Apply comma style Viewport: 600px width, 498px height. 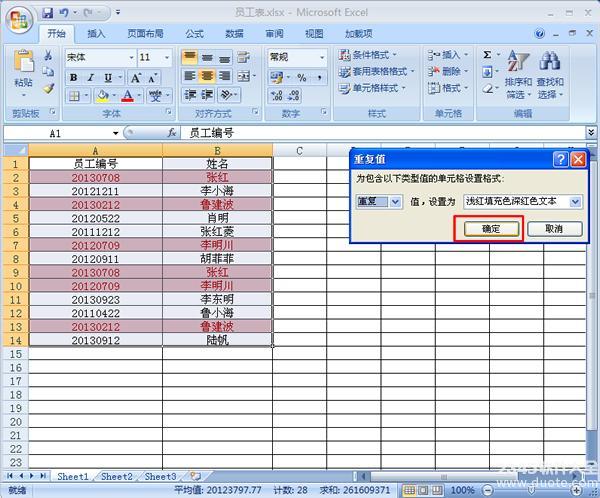[319, 78]
